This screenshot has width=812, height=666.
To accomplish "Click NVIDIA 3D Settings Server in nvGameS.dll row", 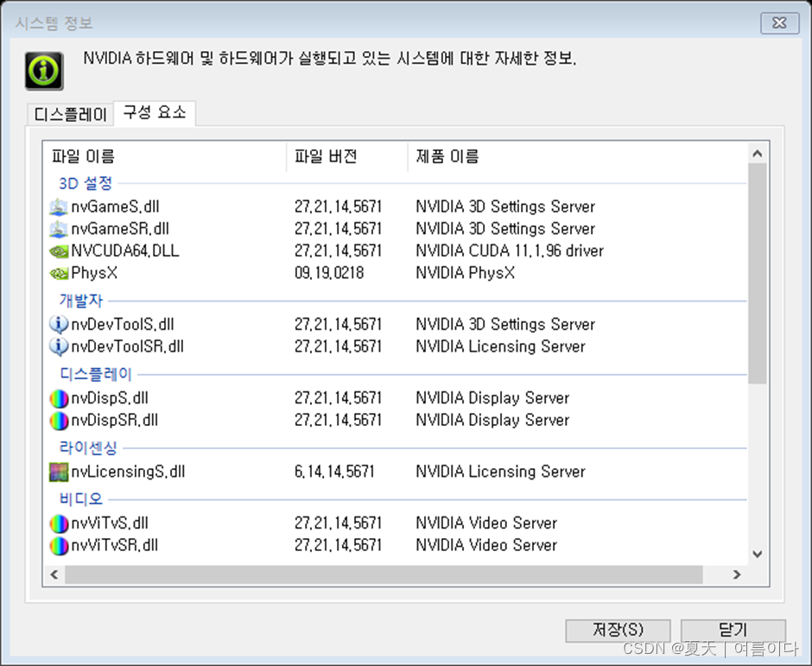I will pos(505,207).
